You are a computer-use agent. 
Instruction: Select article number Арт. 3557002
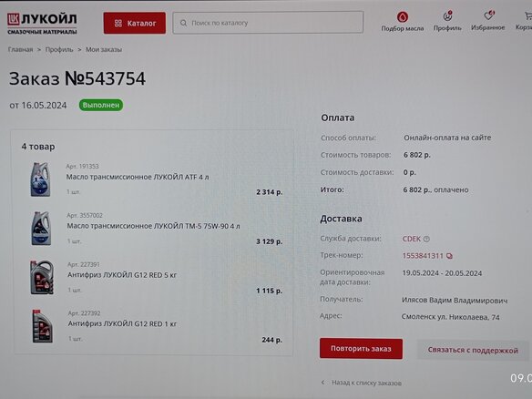pos(85,216)
